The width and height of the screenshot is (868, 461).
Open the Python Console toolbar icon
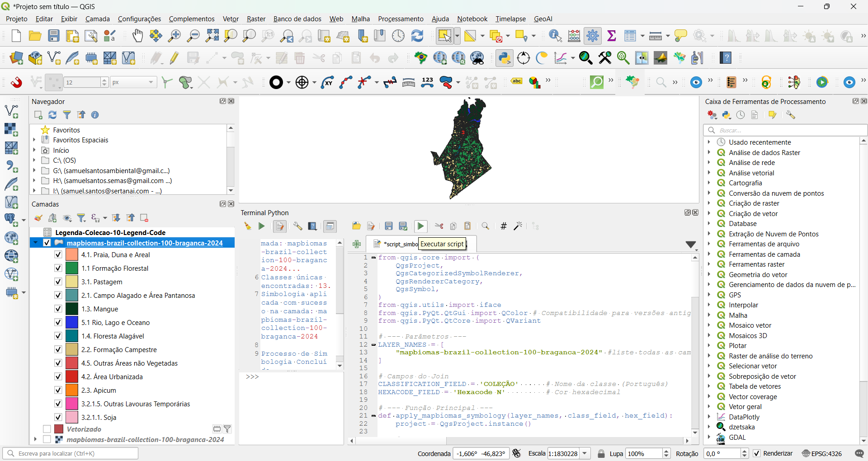point(504,58)
